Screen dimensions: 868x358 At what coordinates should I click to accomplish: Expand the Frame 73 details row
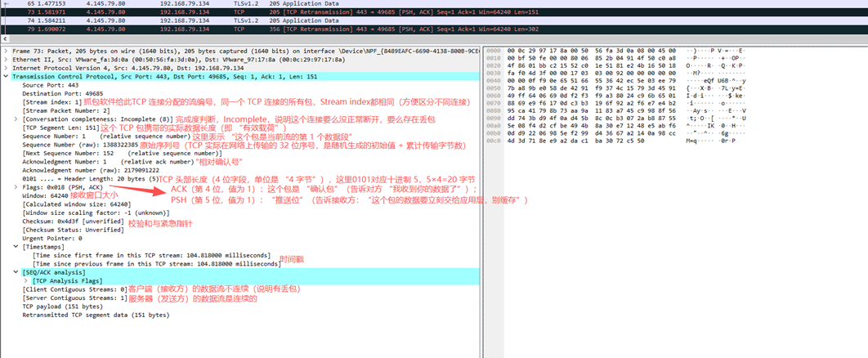(x=7, y=51)
